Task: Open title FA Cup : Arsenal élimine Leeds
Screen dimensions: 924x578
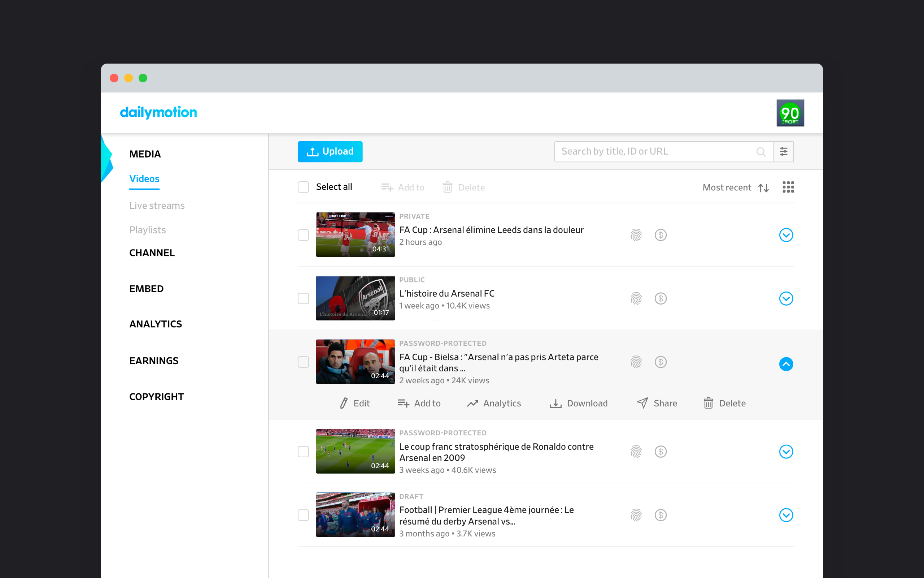Action: [x=491, y=230]
